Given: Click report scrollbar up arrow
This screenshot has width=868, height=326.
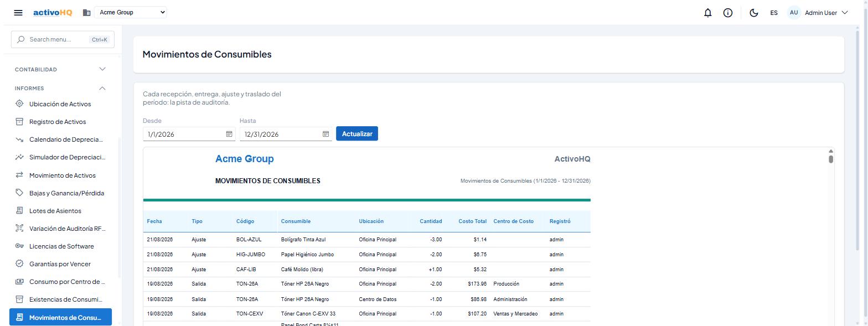Looking at the screenshot, I should (831, 151).
